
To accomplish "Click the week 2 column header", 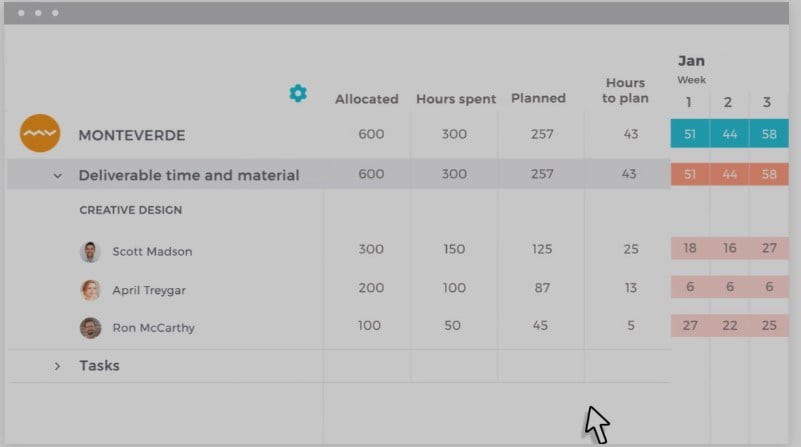I will 728,102.
